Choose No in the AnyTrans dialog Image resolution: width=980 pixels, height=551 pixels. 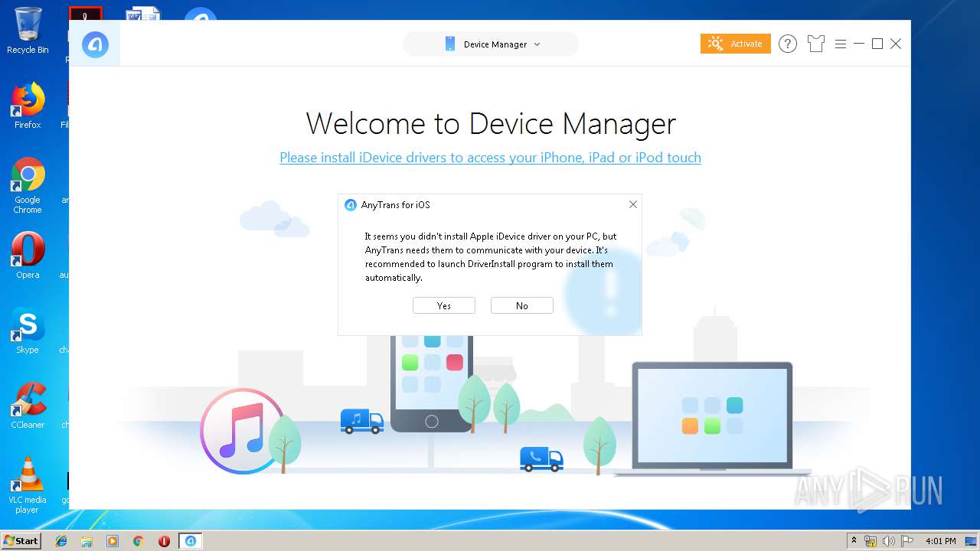point(522,305)
